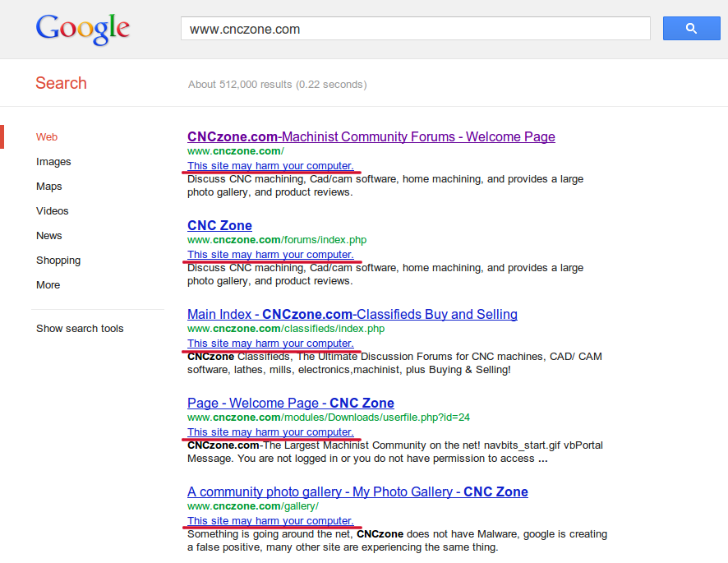The height and width of the screenshot is (563, 728).
Task: Click the URL with userfile.php?id=24
Action: pos(328,418)
